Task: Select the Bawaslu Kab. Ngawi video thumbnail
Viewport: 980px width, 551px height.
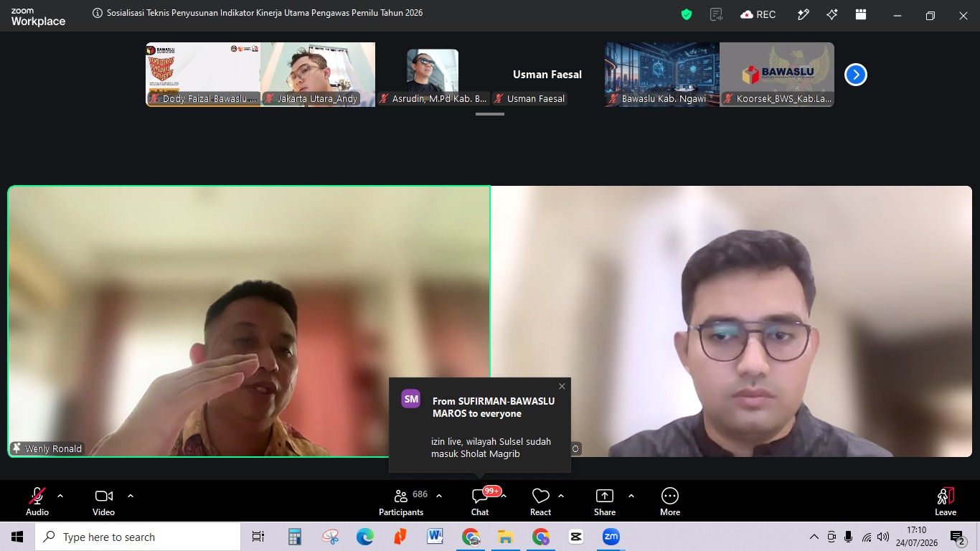Action: point(662,75)
